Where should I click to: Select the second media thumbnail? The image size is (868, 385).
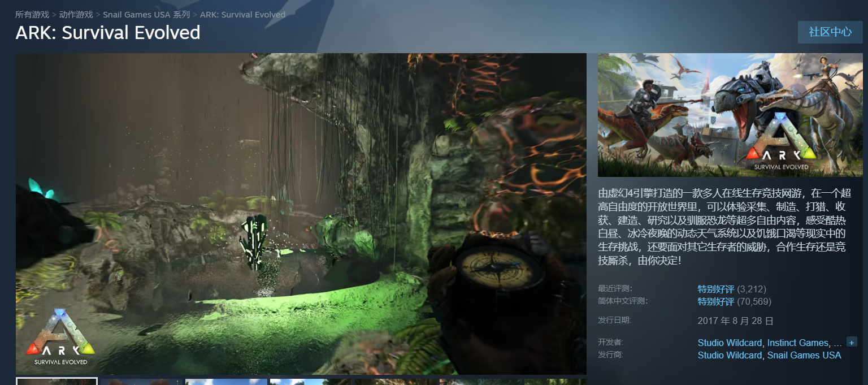click(x=141, y=382)
